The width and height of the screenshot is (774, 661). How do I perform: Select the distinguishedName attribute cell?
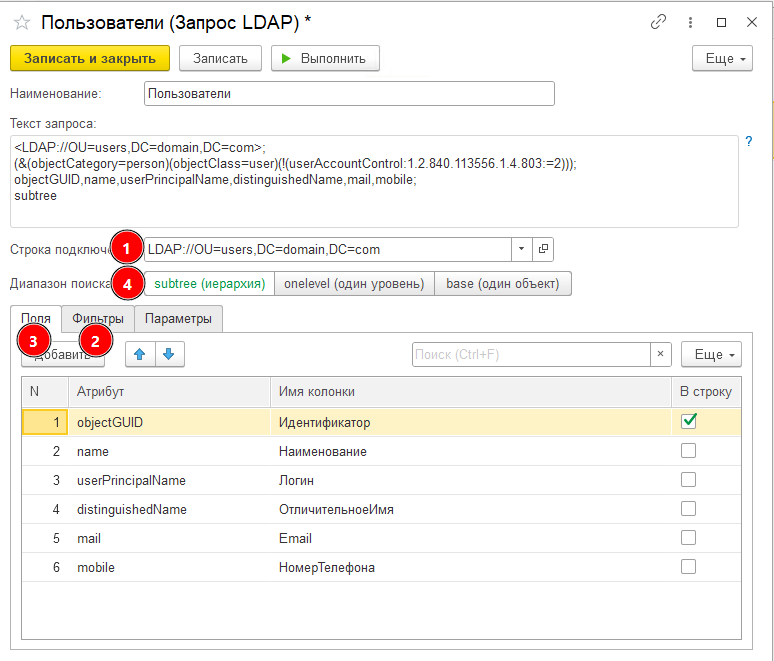coord(169,509)
